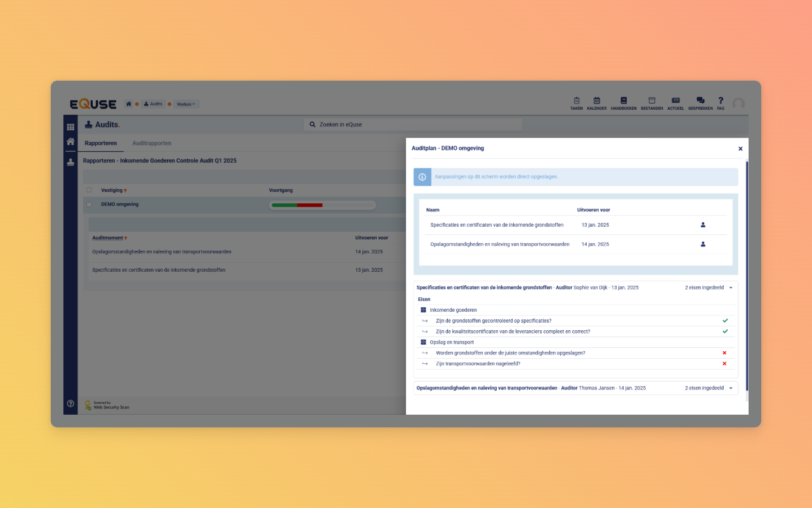Click the Voortgang column header
Viewport: 812px width, 508px height.
tap(281, 190)
